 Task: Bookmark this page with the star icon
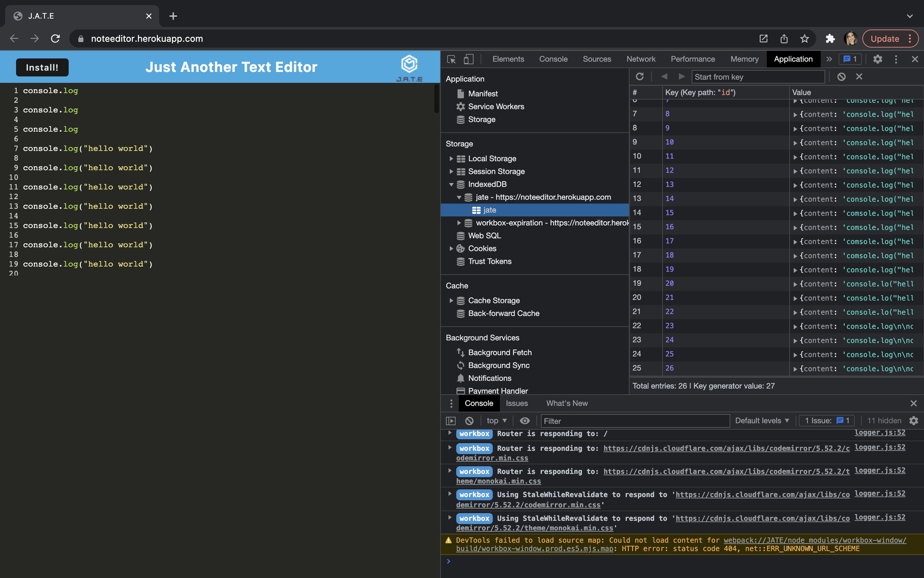(805, 39)
